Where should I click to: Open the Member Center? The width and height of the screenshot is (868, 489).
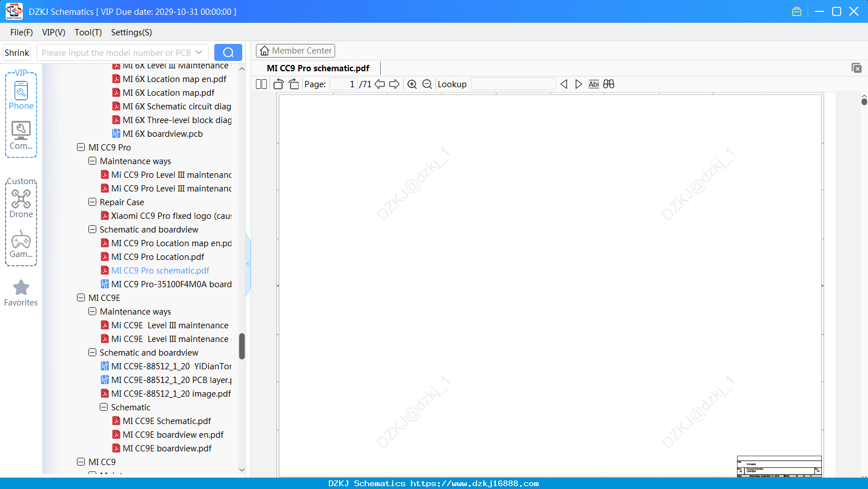click(295, 51)
